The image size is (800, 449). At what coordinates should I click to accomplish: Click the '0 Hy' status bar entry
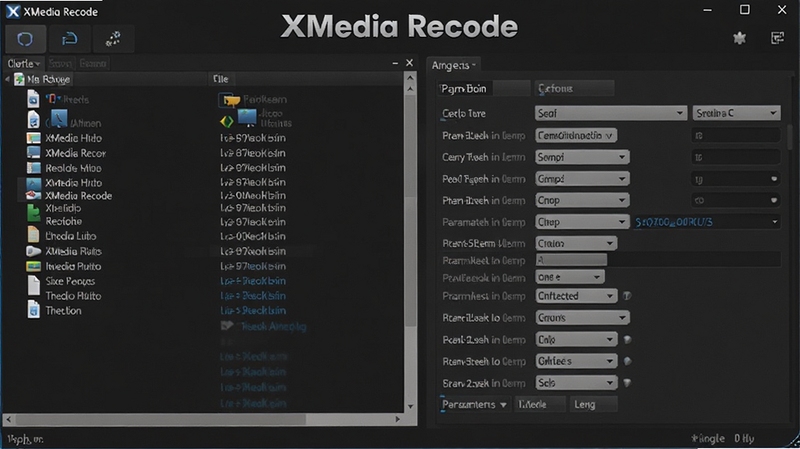(x=744, y=438)
